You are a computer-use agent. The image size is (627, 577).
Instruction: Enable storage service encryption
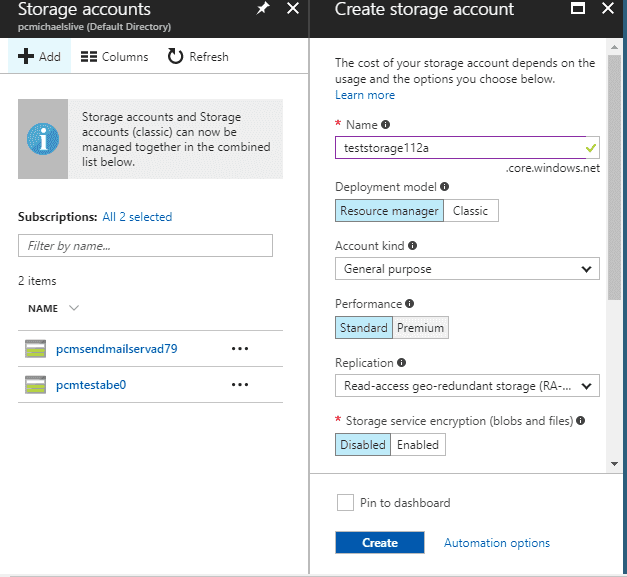[x=417, y=445]
